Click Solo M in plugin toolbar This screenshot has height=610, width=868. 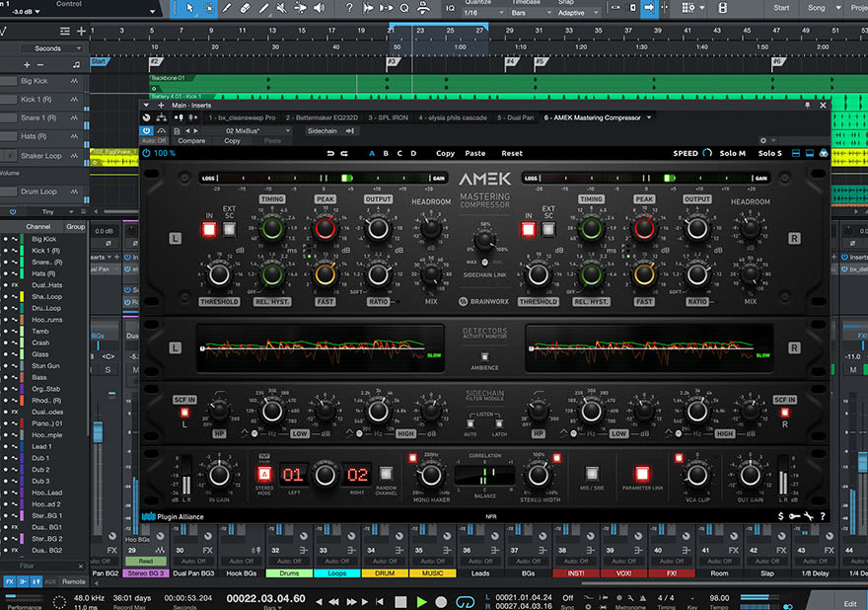pyautogui.click(x=732, y=153)
